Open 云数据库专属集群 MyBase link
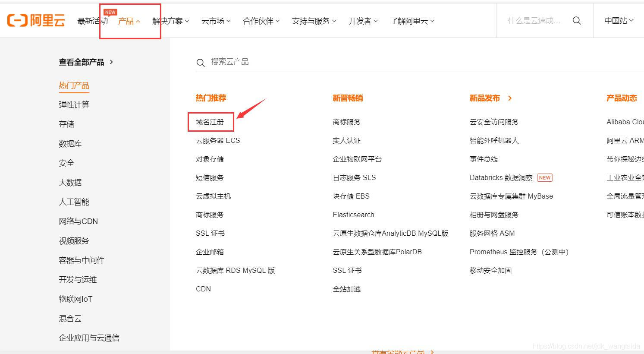The height and width of the screenshot is (354, 644). coord(511,196)
